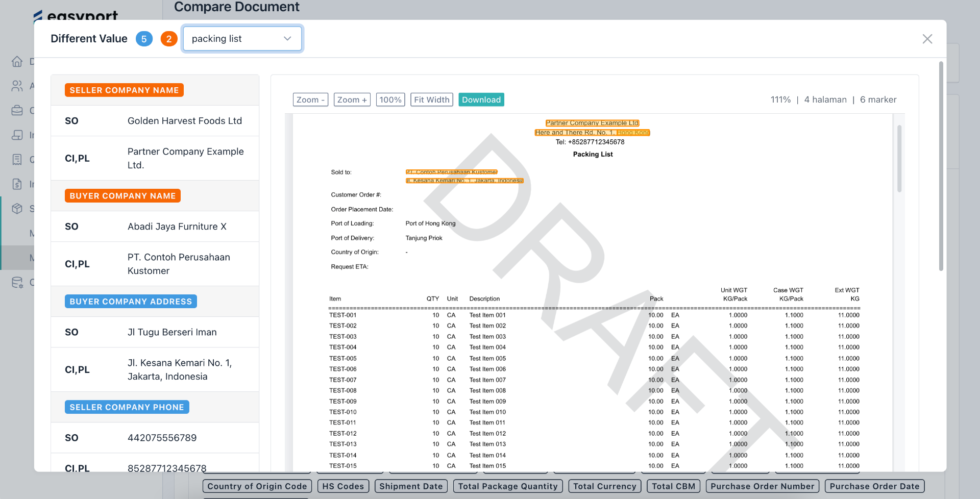The height and width of the screenshot is (499, 980).
Task: Click the Shipment Date tag
Action: [411, 486]
